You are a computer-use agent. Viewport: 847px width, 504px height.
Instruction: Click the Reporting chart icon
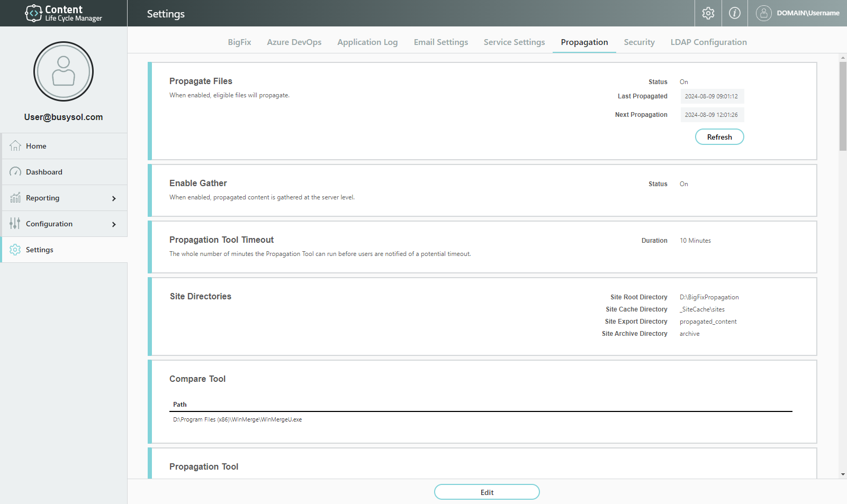[15, 197]
